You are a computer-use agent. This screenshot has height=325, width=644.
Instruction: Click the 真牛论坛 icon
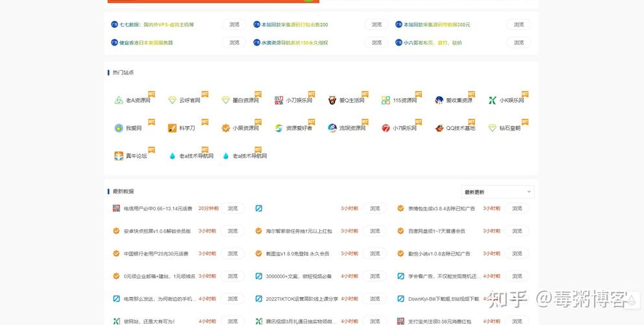tap(119, 156)
